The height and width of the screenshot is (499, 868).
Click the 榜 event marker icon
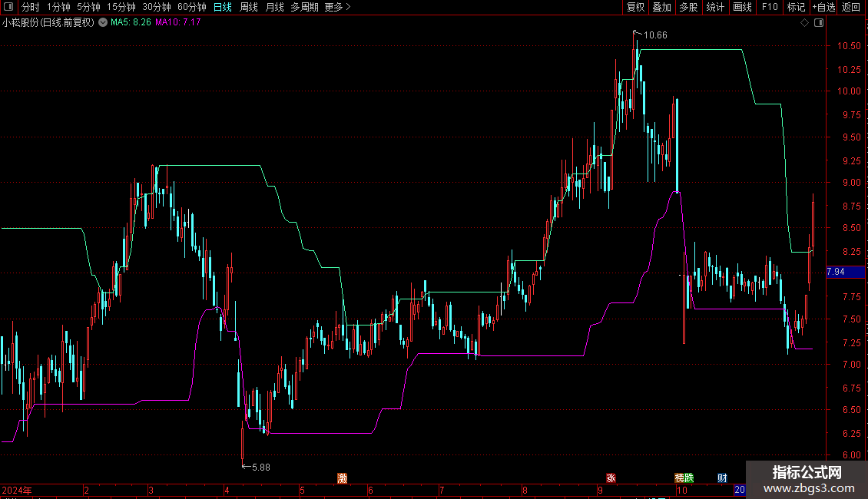(x=679, y=478)
